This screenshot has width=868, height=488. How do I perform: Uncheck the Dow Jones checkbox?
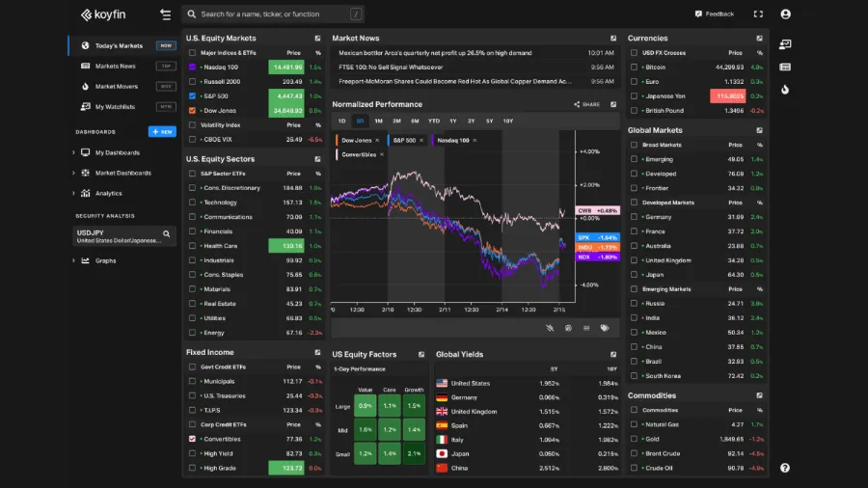pos(192,111)
